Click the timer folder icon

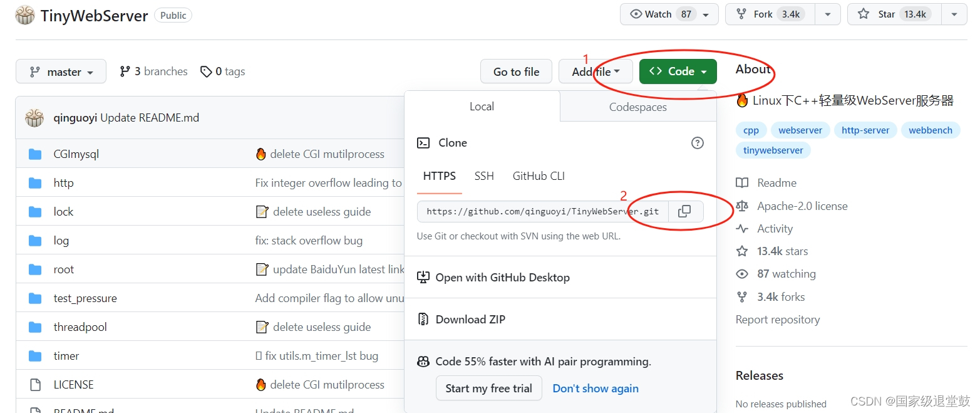pos(35,356)
